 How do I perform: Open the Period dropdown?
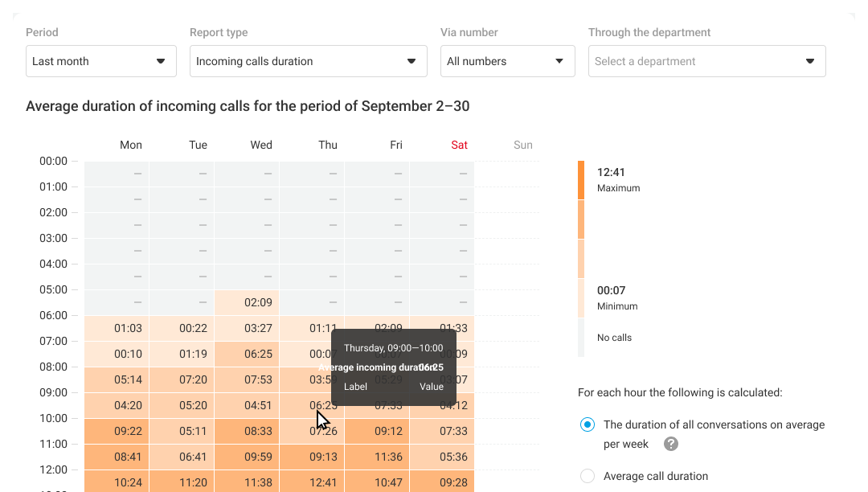[x=101, y=61]
